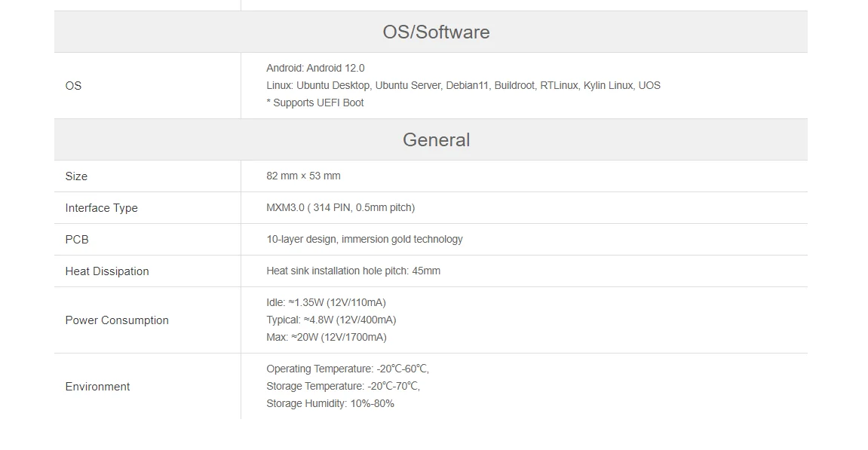The height and width of the screenshot is (450, 868).
Task: Click the 82 mm × 53 mm value
Action: click(303, 176)
